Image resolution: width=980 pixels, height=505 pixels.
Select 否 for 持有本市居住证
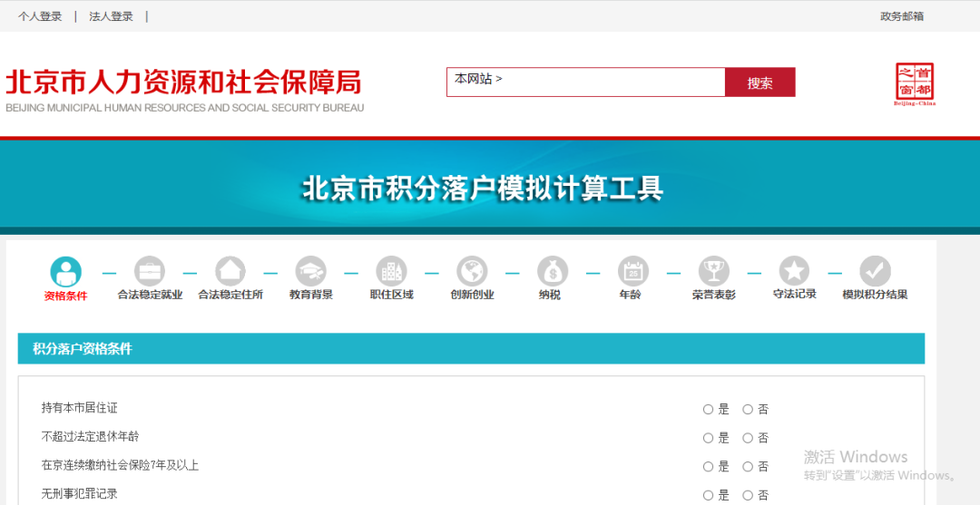[748, 410]
